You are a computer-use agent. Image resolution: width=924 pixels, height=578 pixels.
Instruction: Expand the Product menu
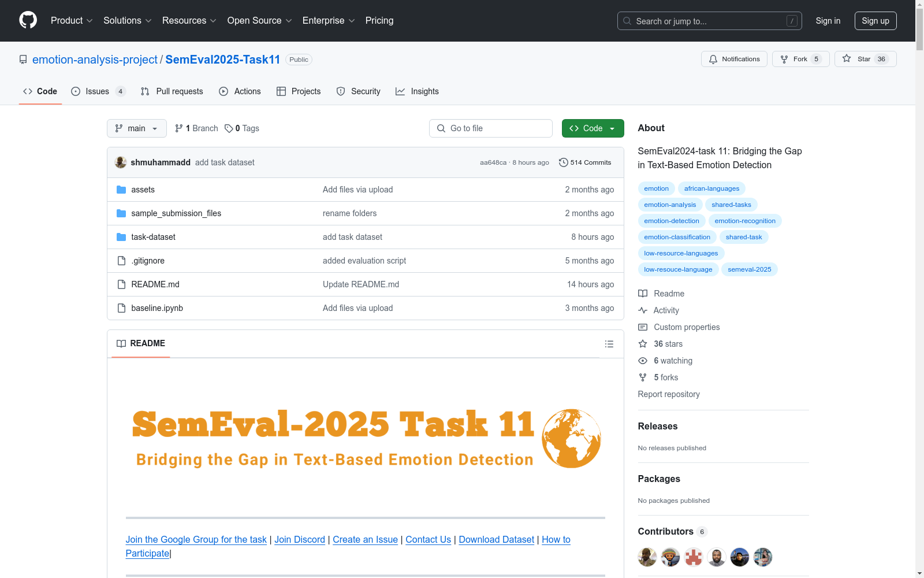pos(72,21)
